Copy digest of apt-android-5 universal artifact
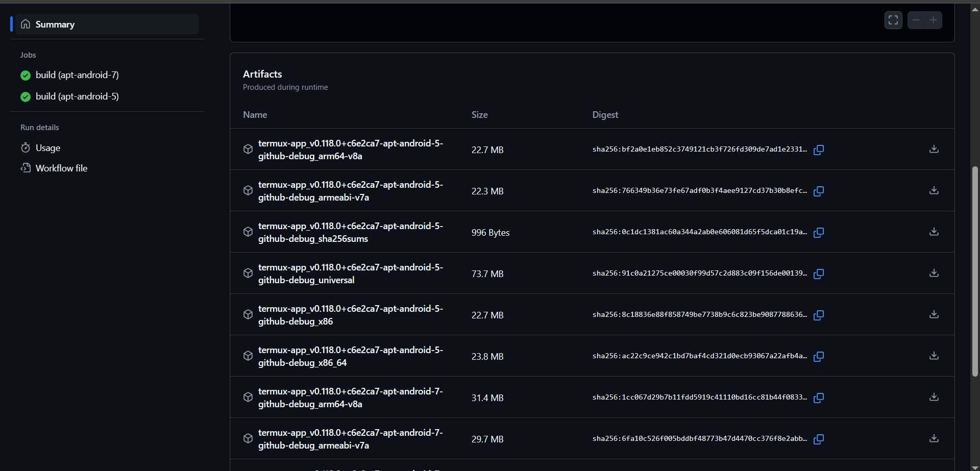This screenshot has width=980, height=471. [x=819, y=274]
